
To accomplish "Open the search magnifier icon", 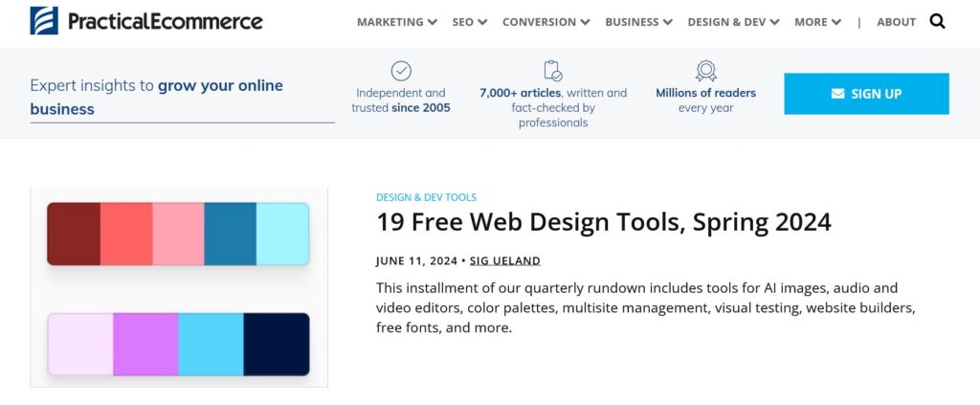I will click(937, 22).
